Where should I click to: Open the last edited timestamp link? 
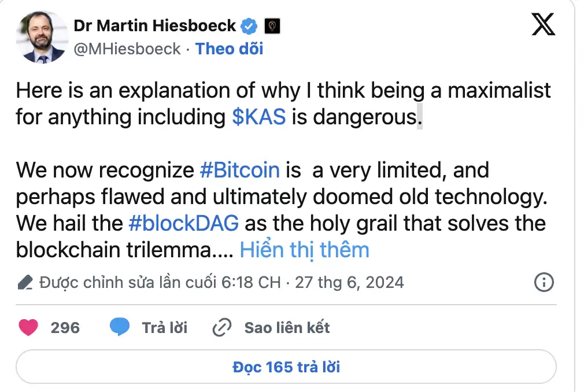(221, 283)
